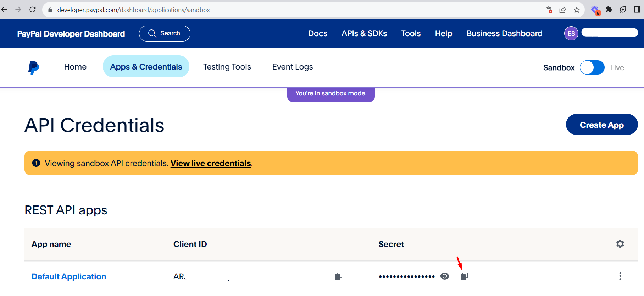This screenshot has height=296, width=644.
Task: Click the App name column header
Action: click(51, 244)
